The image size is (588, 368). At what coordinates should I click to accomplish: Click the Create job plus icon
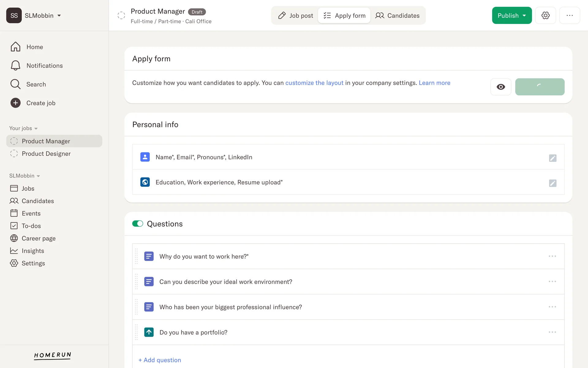pyautogui.click(x=15, y=103)
